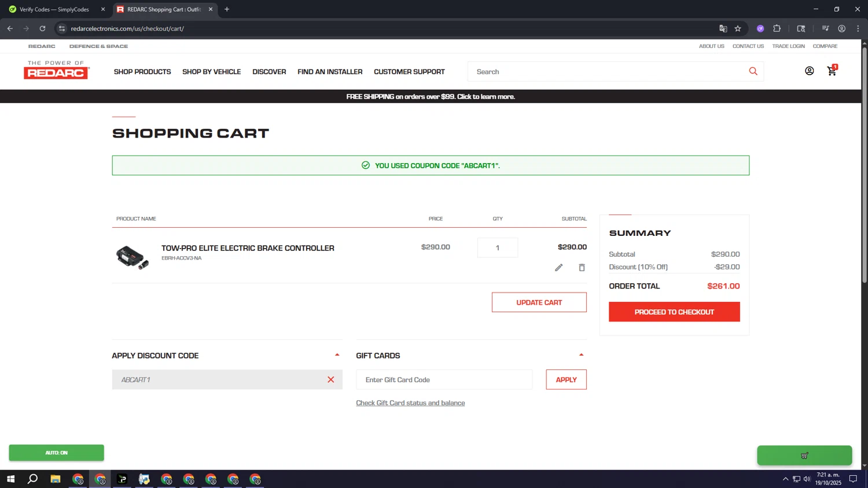Open the Tow-Pro Elite Electric Brake Controller product link

[248, 248]
